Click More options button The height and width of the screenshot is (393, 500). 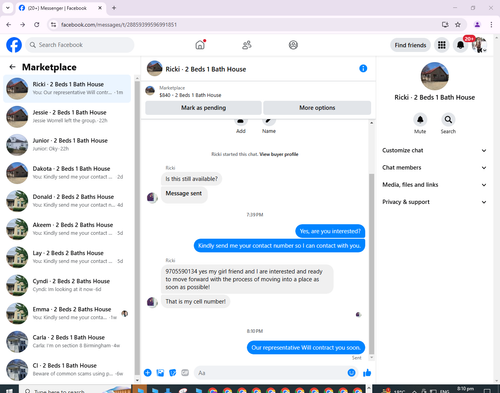coord(317,108)
